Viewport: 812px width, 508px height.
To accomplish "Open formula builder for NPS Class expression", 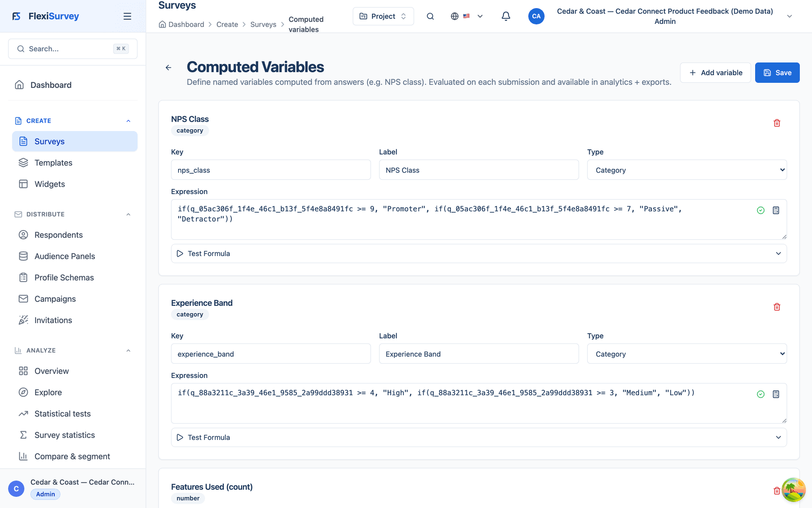I will click(776, 210).
